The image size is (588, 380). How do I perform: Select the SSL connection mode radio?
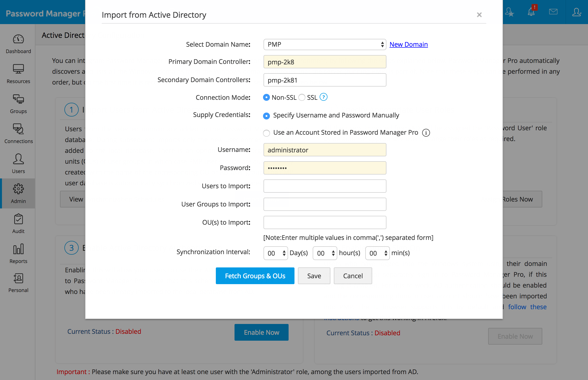pyautogui.click(x=302, y=98)
